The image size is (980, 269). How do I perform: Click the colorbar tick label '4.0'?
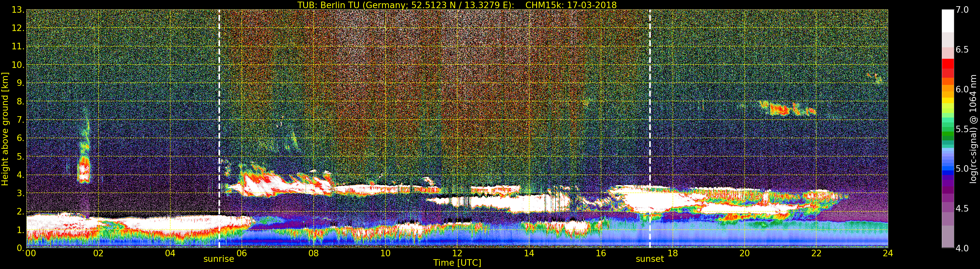962,248
